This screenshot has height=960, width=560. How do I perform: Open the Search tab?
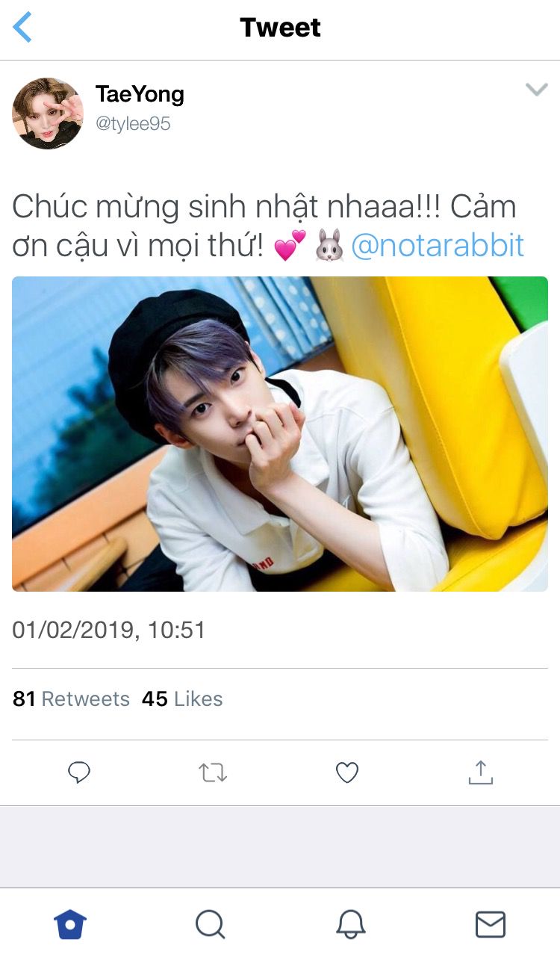[x=210, y=925]
